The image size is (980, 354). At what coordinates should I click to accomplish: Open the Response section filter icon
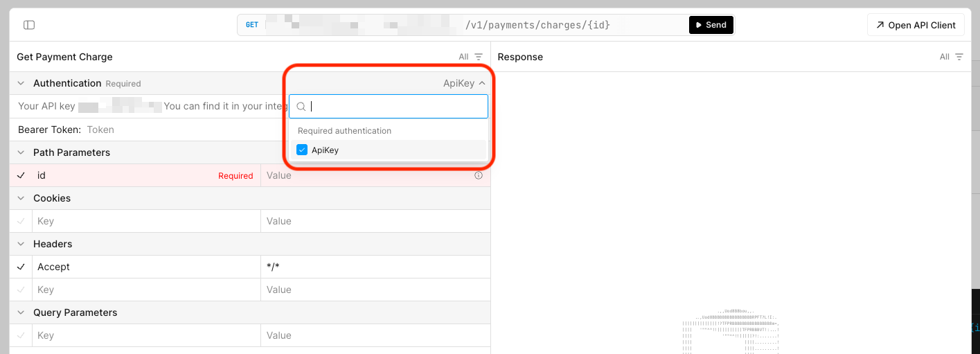[x=959, y=57]
